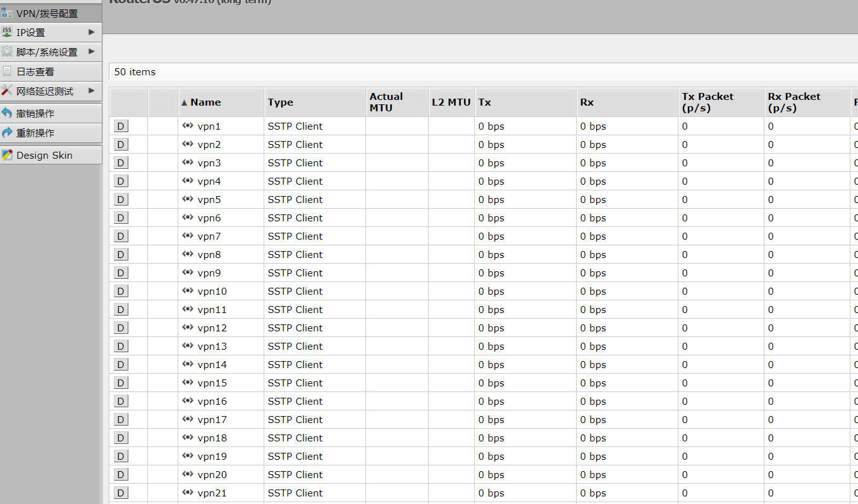This screenshot has width=858, height=504.
Task: Select SSTP Client type of vpn14
Action: (x=295, y=364)
